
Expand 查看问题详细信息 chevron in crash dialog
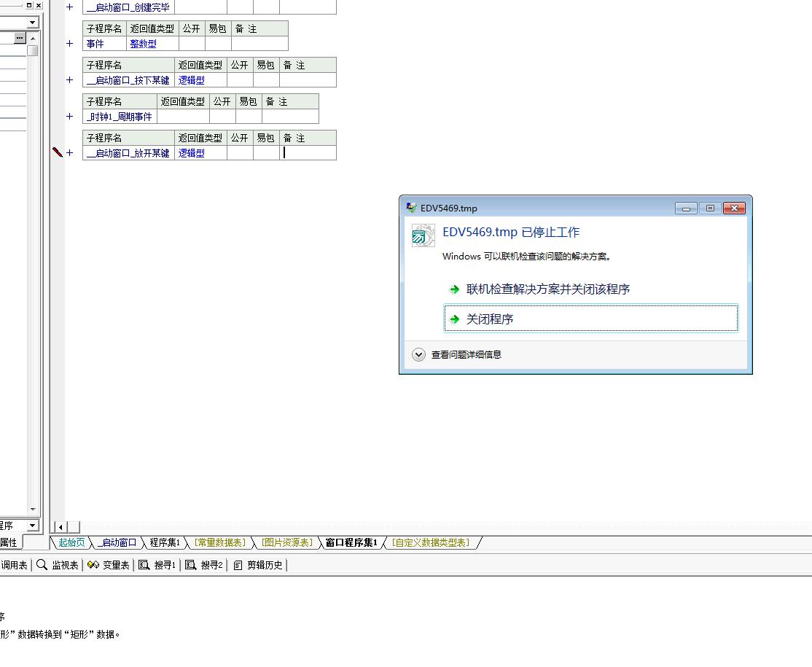point(418,355)
